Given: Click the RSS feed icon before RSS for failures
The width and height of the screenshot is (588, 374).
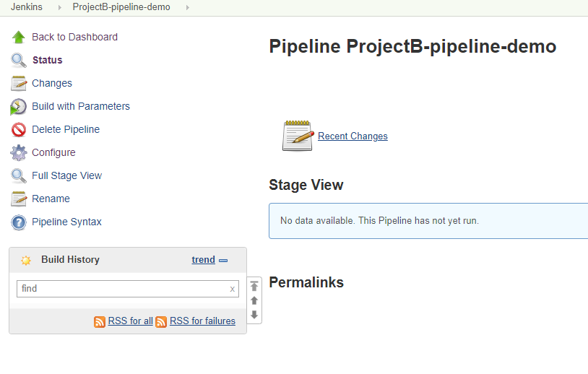Looking at the screenshot, I should (x=161, y=321).
